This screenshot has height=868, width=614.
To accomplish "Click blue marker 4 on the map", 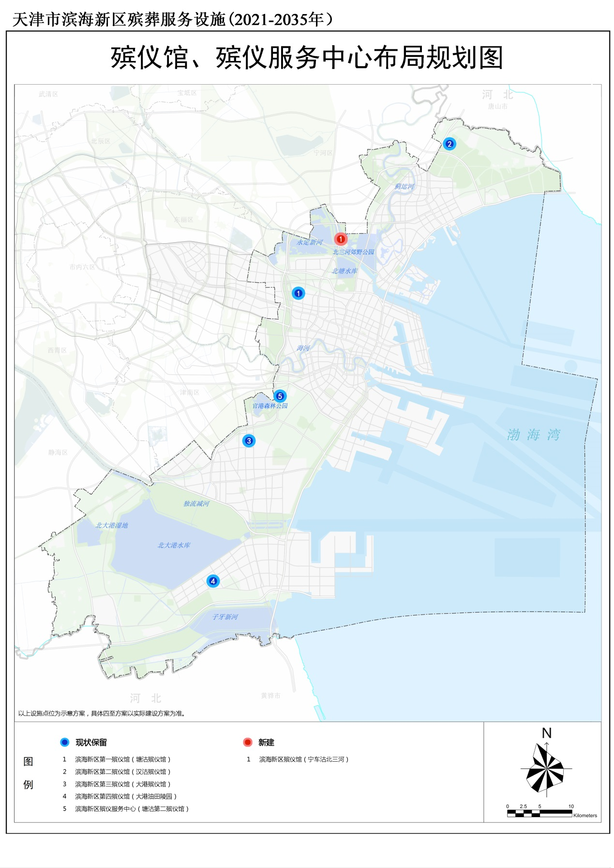I will tap(213, 581).
